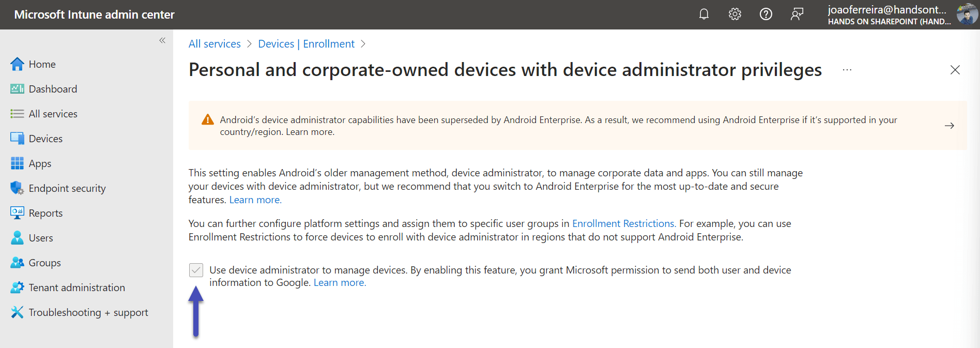The image size is (980, 348).
Task: Collapse the left navigation sidebar
Action: [x=162, y=40]
